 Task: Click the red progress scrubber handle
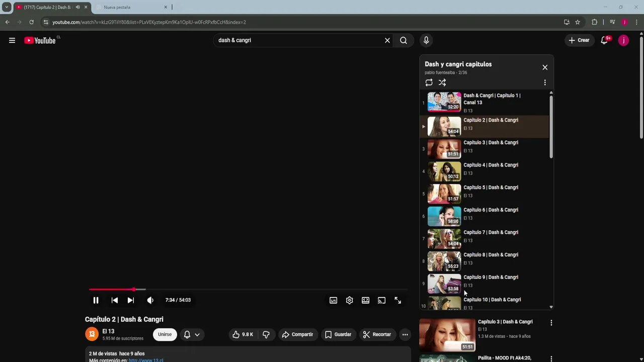point(134,290)
